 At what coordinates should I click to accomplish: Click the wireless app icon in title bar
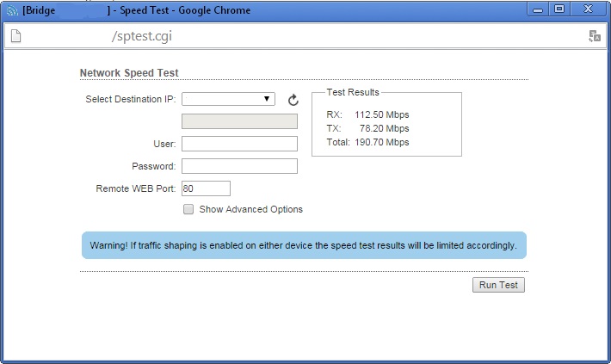pyautogui.click(x=12, y=10)
